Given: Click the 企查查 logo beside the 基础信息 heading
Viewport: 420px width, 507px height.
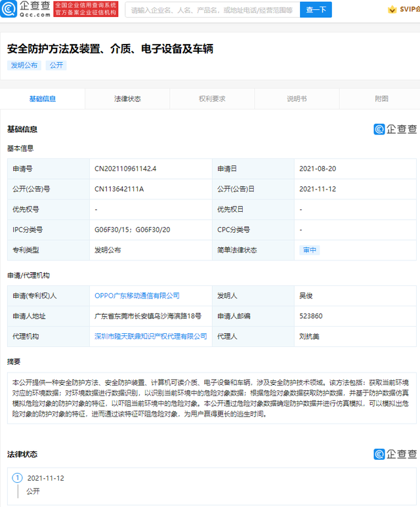Looking at the screenshot, I should pos(394,129).
